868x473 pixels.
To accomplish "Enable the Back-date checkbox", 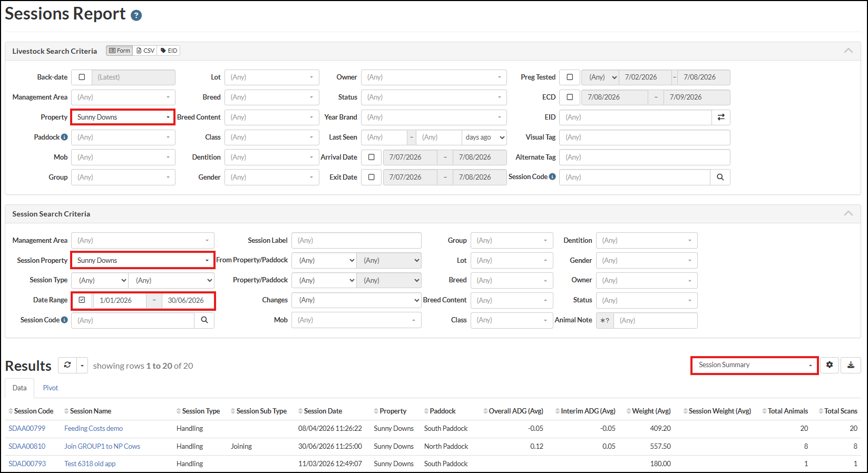I will pos(82,77).
